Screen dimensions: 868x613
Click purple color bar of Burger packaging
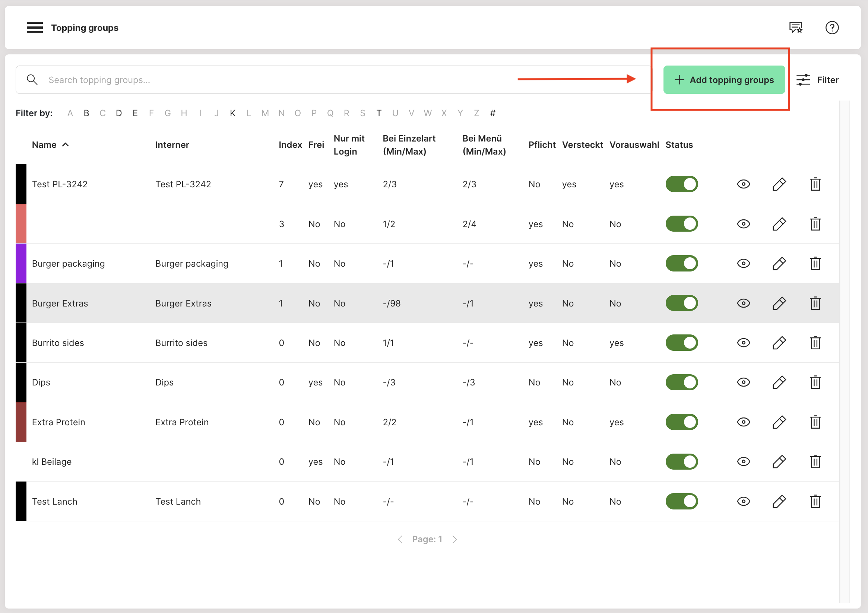(x=21, y=263)
